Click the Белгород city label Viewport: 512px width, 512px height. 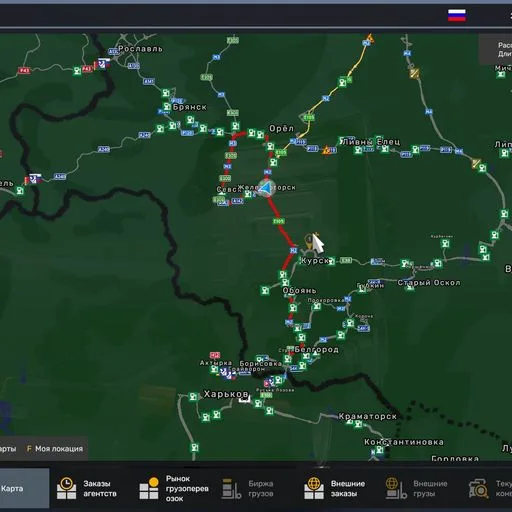(x=317, y=349)
